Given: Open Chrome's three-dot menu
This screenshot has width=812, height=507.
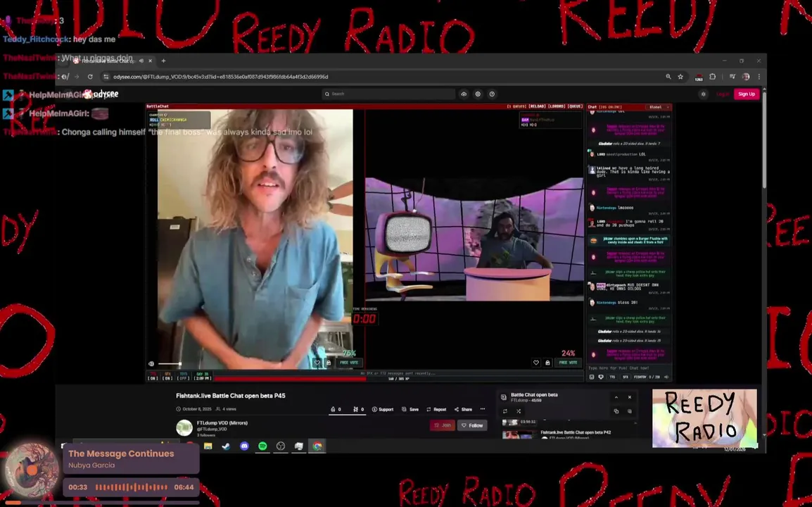Looking at the screenshot, I should tap(759, 77).
